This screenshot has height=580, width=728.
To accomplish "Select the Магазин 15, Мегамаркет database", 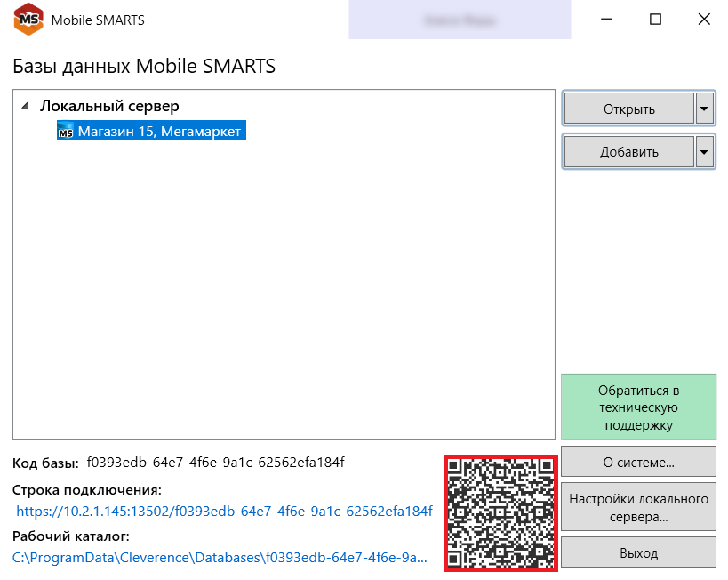I will (x=159, y=132).
